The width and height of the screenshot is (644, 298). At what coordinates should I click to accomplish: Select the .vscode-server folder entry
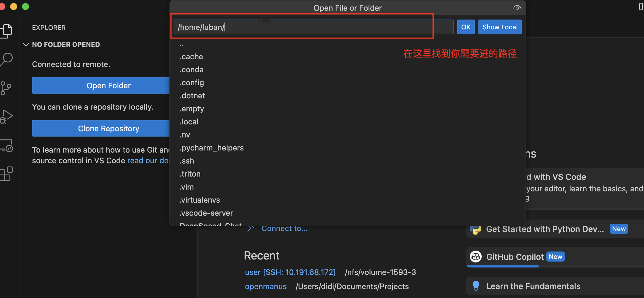[348, 213]
